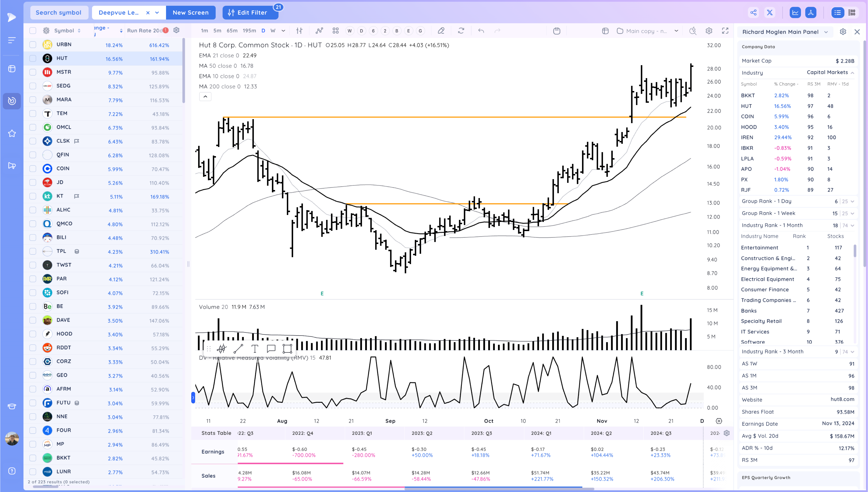Check the COIN row checkbox

point(33,169)
